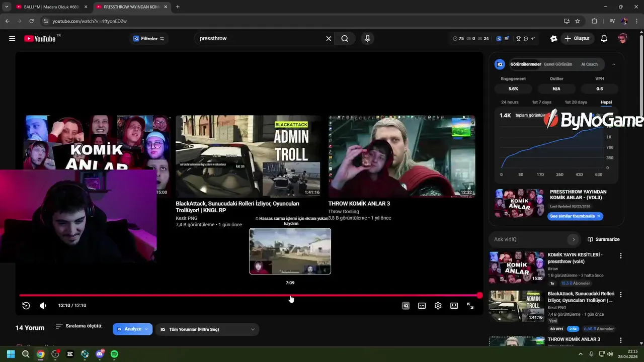Open the notifications bell
This screenshot has width=644, height=362.
click(604, 39)
